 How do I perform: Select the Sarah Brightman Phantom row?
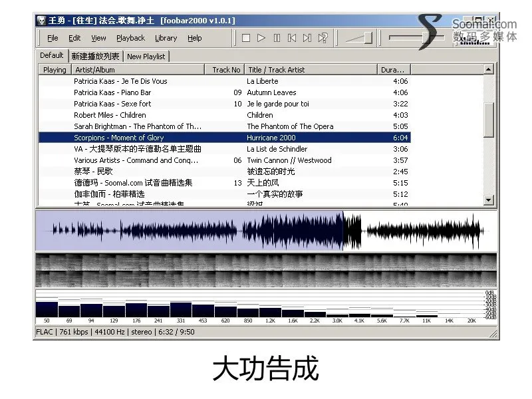pos(224,126)
